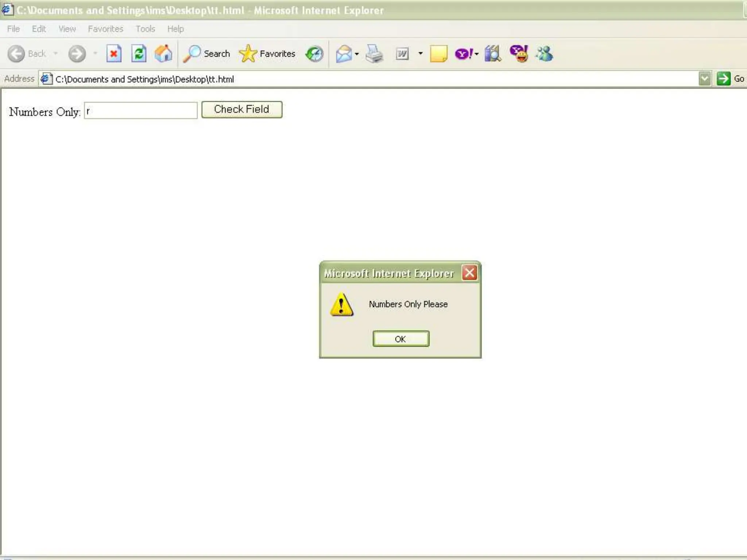The image size is (747, 560).
Task: Open the History toolbar icon
Action: [x=314, y=54]
